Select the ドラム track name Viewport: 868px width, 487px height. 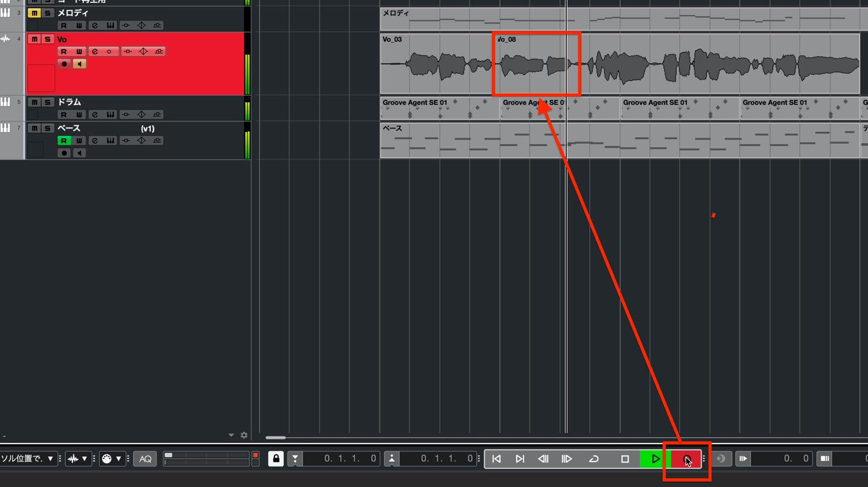[x=69, y=102]
